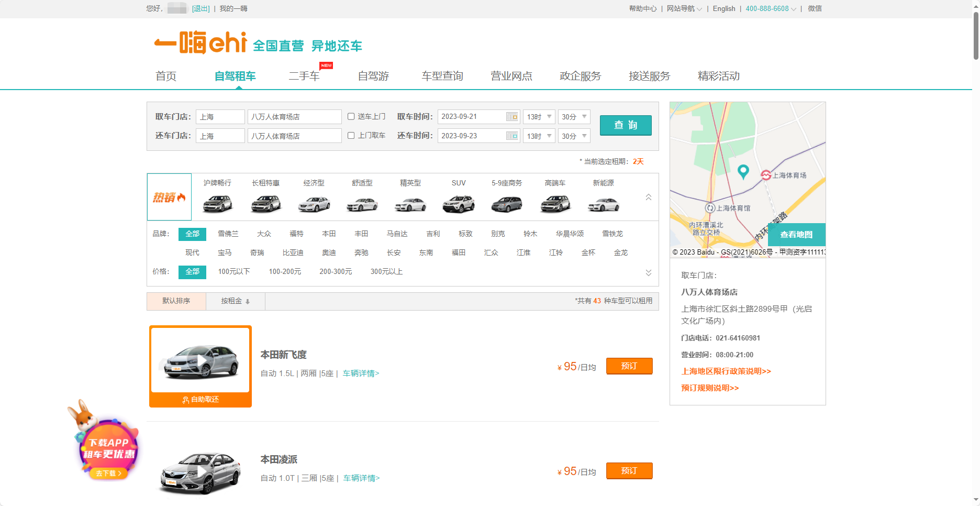Click the 下载APP rabbit promo badge
This screenshot has width=980, height=506.
tap(104, 442)
